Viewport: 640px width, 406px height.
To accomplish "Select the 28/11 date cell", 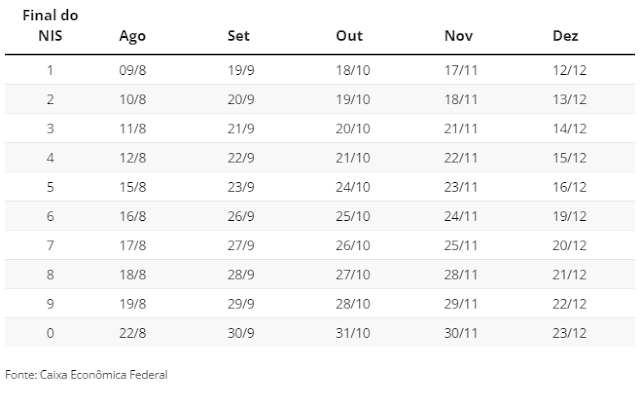I will pos(461,275).
